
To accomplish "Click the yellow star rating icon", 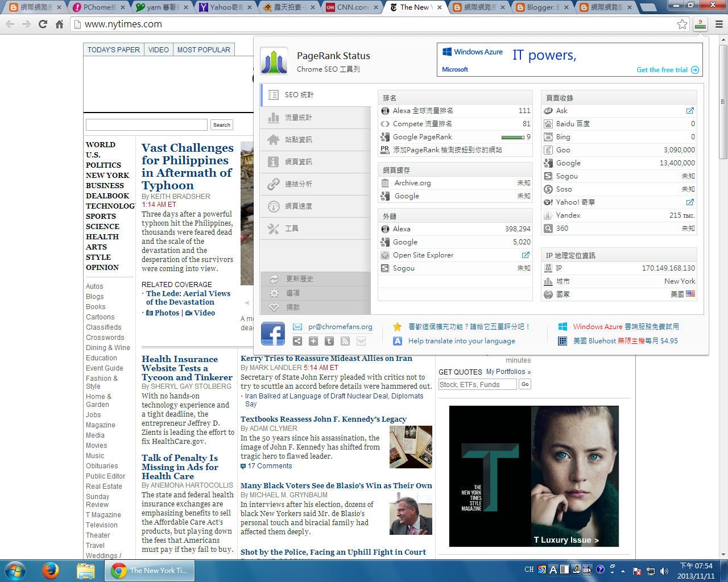I will click(398, 327).
